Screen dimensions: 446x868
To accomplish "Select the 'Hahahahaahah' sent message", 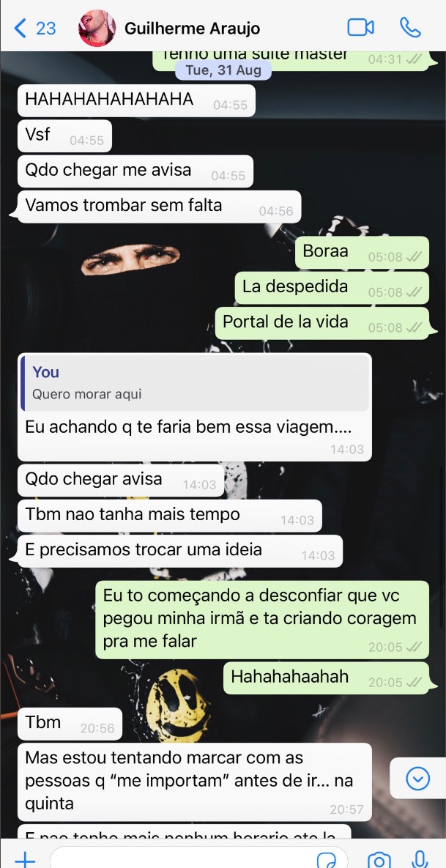I will (326, 678).
